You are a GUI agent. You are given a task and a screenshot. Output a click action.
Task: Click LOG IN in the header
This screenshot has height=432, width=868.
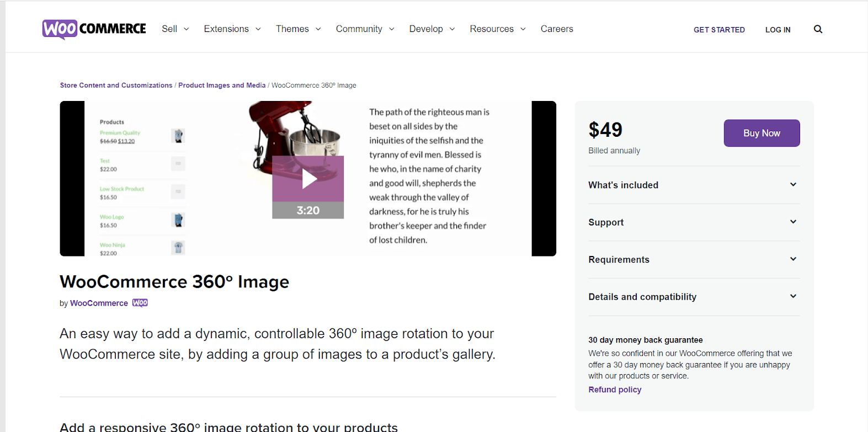point(778,30)
